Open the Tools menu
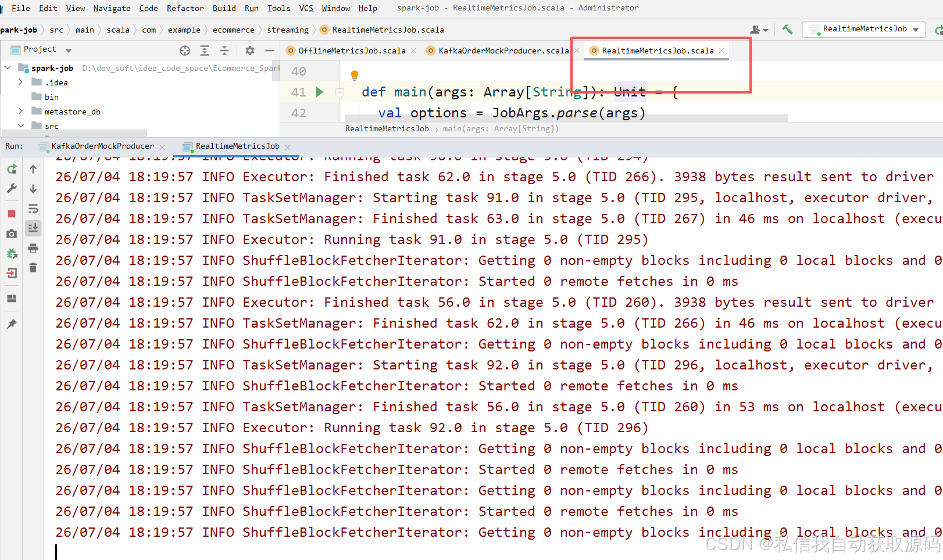The height and width of the screenshot is (560, 943). [278, 8]
